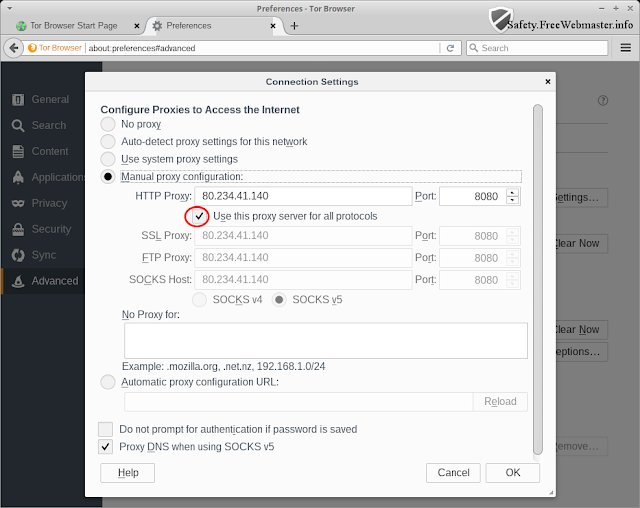
Task: Click the Exceptions button behind the dialog
Action: (x=582, y=352)
